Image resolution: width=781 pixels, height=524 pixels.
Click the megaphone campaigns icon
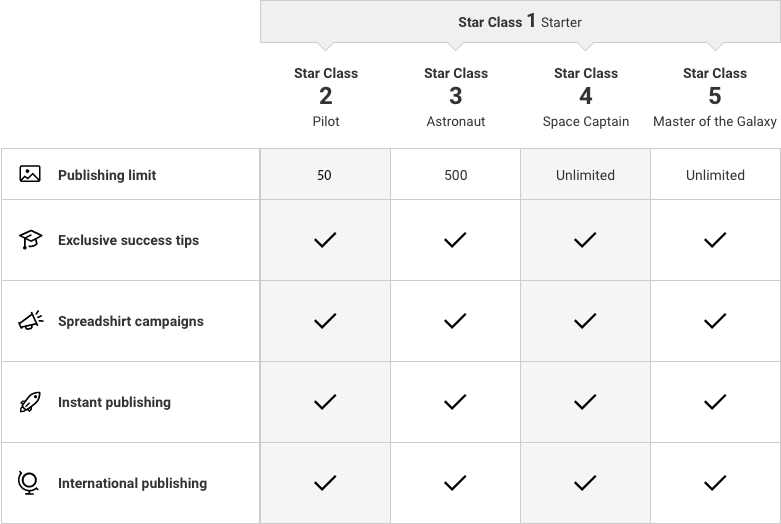coord(30,321)
